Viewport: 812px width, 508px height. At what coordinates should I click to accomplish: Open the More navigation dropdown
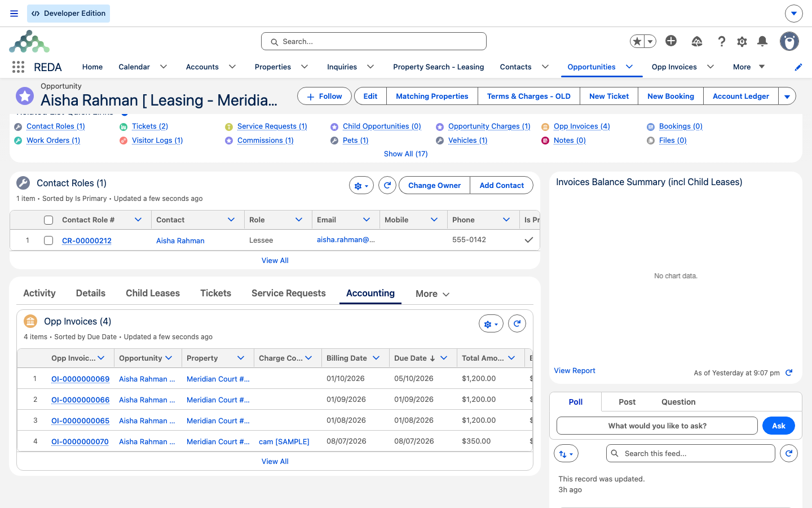click(x=749, y=67)
